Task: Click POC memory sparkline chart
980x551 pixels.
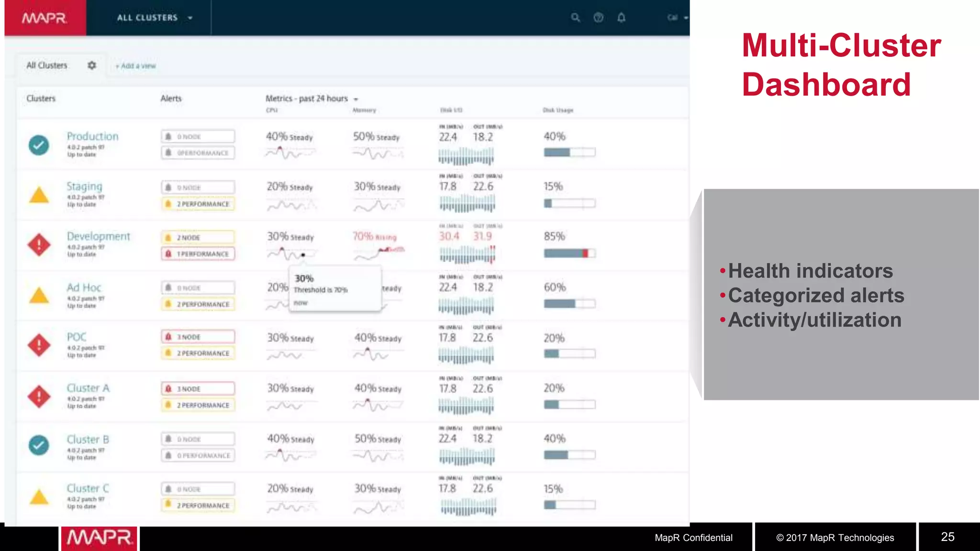Action: 378,355
